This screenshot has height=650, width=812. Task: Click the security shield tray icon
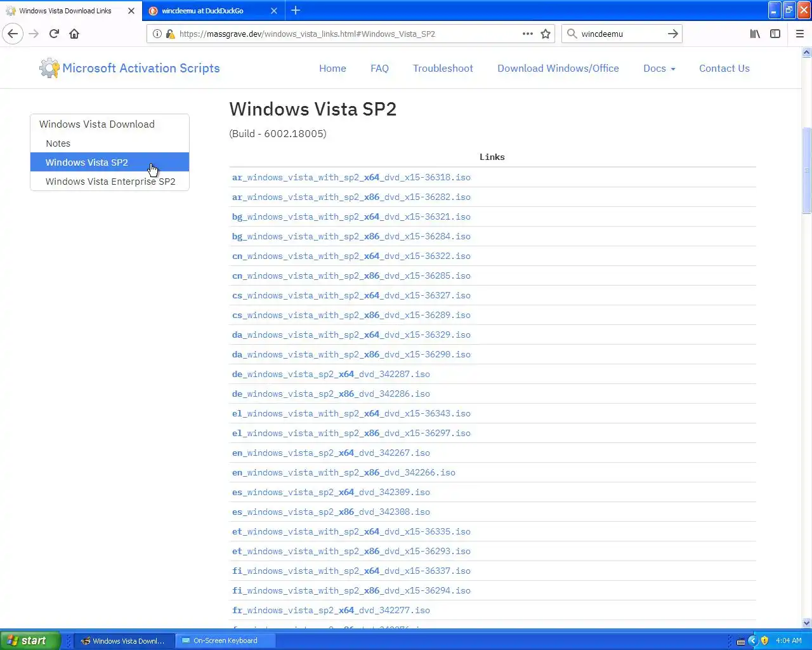click(764, 640)
